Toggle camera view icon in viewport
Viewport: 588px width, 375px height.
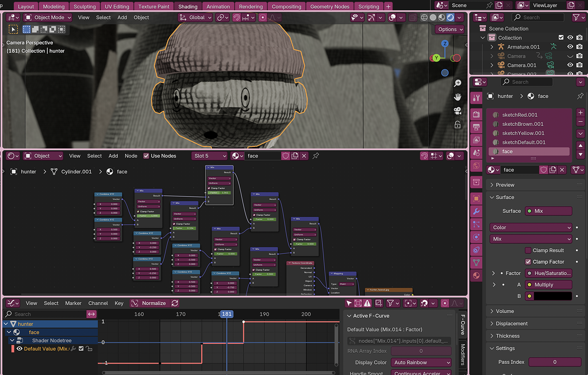coord(458,111)
